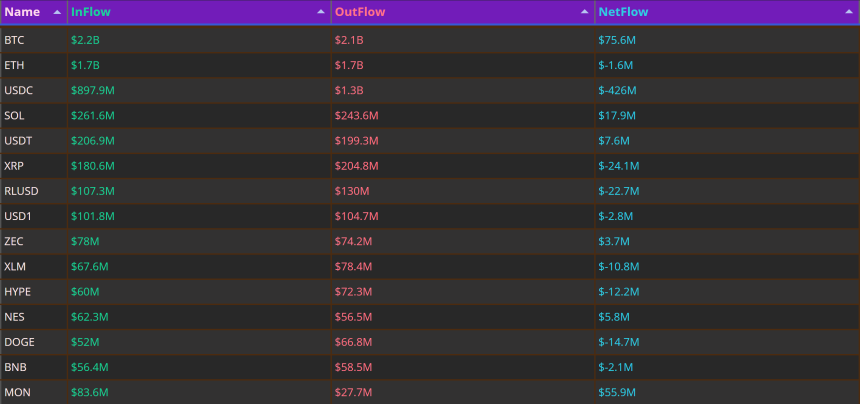Screen dimensions: 860x404
Task: Click XRP netflow value $-24.1M
Action: click(619, 166)
